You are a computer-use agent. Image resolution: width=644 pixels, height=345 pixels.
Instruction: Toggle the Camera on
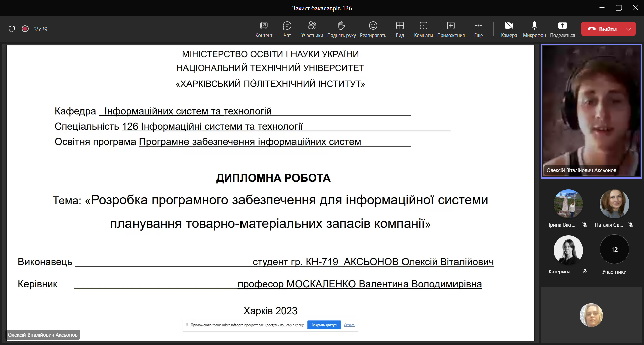click(x=509, y=29)
